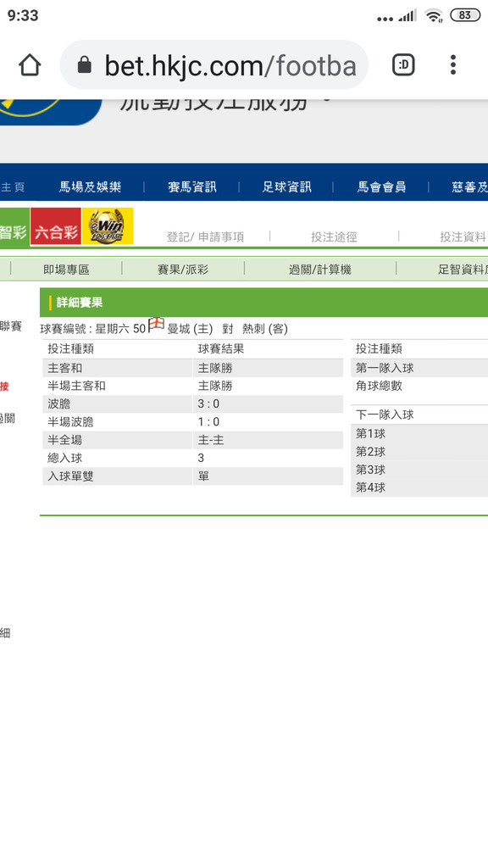Click the 總入球 row label
This screenshot has width=488, height=868.
click(x=64, y=458)
